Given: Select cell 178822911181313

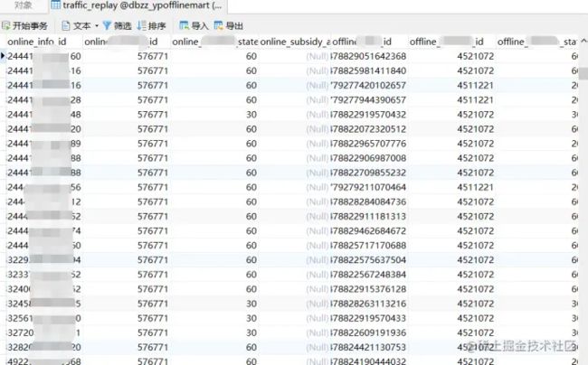Looking at the screenshot, I should pyautogui.click(x=368, y=216).
